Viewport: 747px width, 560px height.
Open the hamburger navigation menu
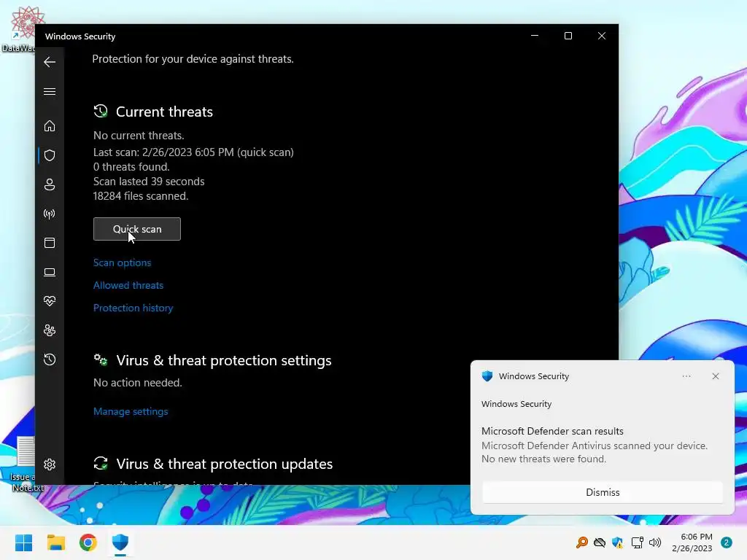pos(50,91)
